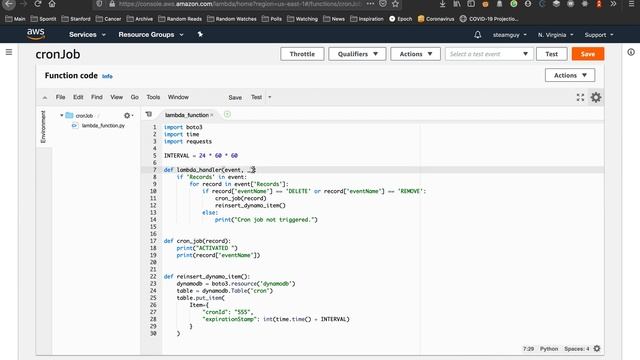The height and width of the screenshot is (360, 640).
Task: Open the Select a test event dropdown
Action: [489, 54]
